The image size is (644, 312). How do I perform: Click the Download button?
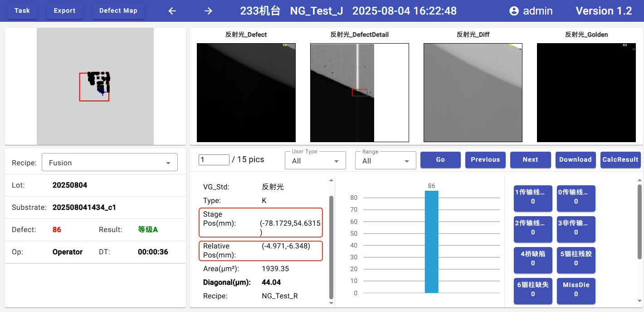click(575, 160)
